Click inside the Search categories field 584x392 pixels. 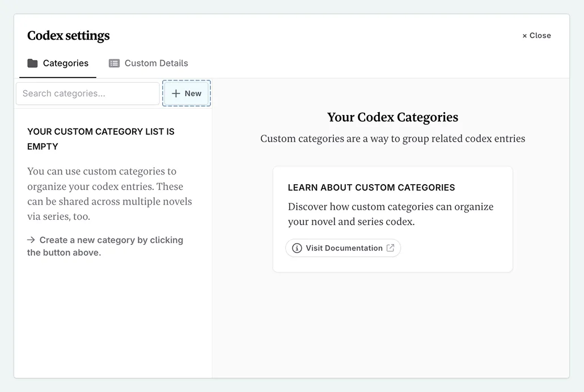point(87,93)
